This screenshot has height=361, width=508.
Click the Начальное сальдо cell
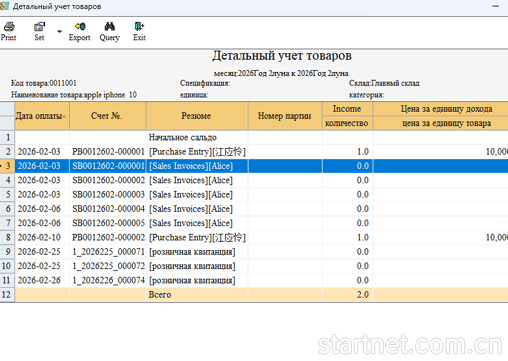197,137
